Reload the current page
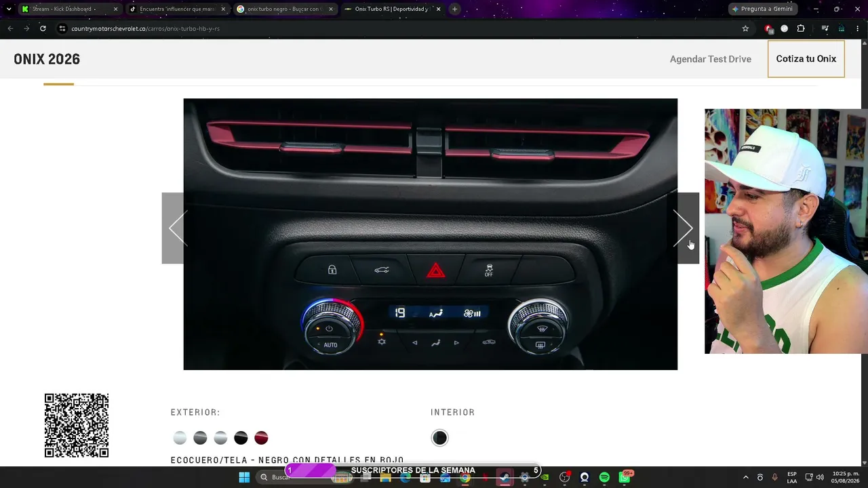Image resolution: width=868 pixels, height=488 pixels. pyautogui.click(x=43, y=28)
